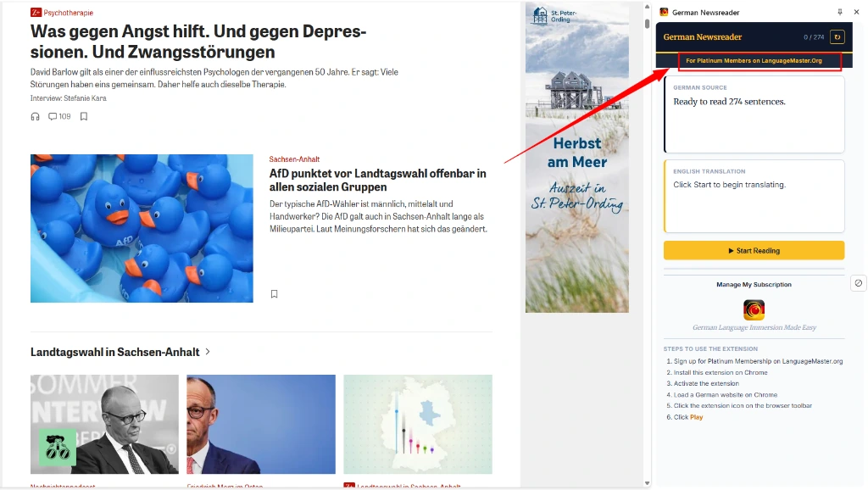
Task: Open the AfD punktet vor Landtagswahl headline
Action: coord(377,180)
